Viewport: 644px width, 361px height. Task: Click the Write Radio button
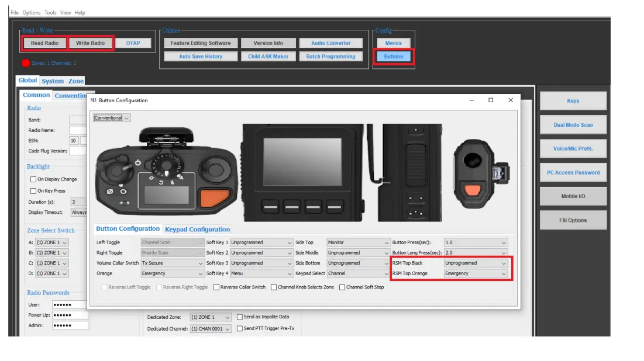[90, 43]
